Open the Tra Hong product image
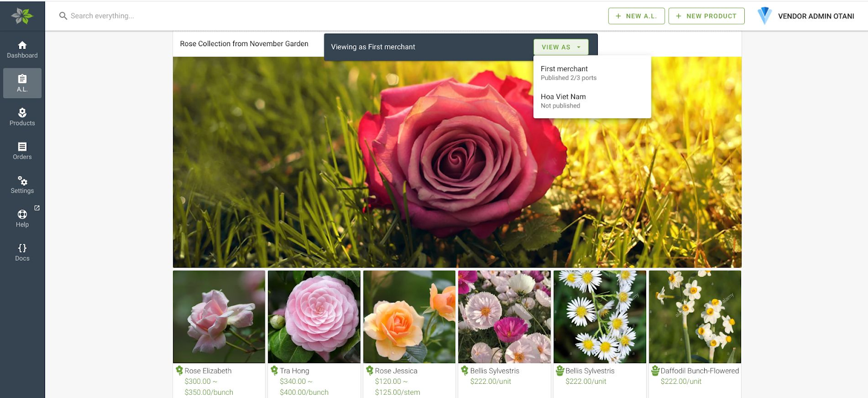The width and height of the screenshot is (868, 398). click(314, 317)
